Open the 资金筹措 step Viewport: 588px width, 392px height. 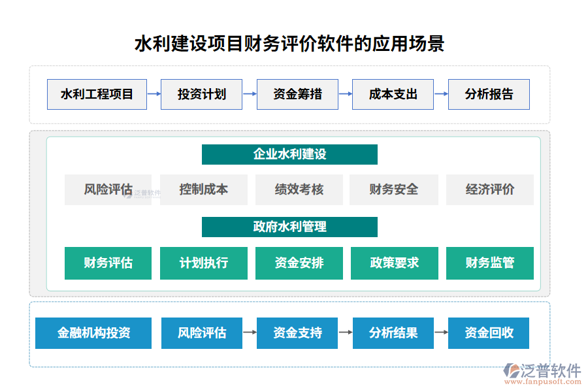(x=297, y=94)
